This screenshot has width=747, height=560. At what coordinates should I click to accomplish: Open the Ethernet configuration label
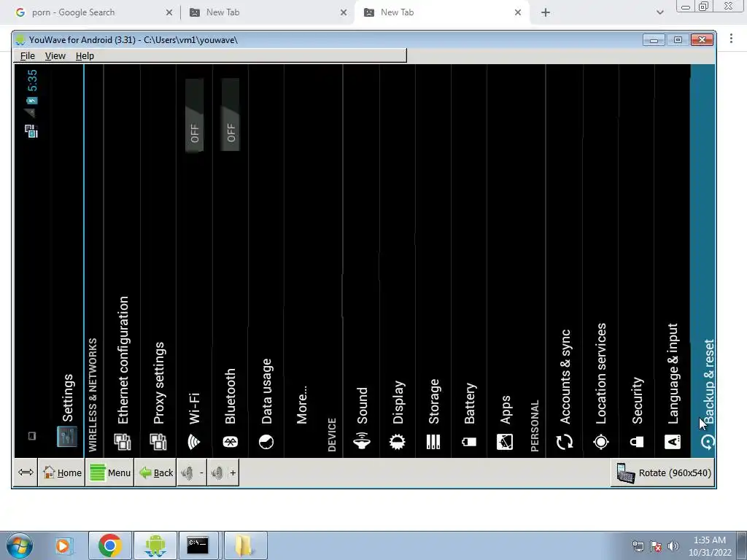123,360
